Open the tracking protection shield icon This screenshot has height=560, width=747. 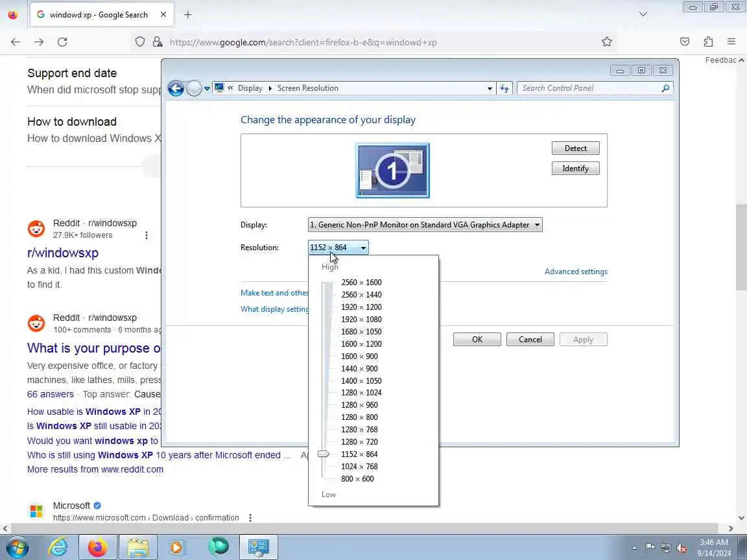pyautogui.click(x=139, y=42)
